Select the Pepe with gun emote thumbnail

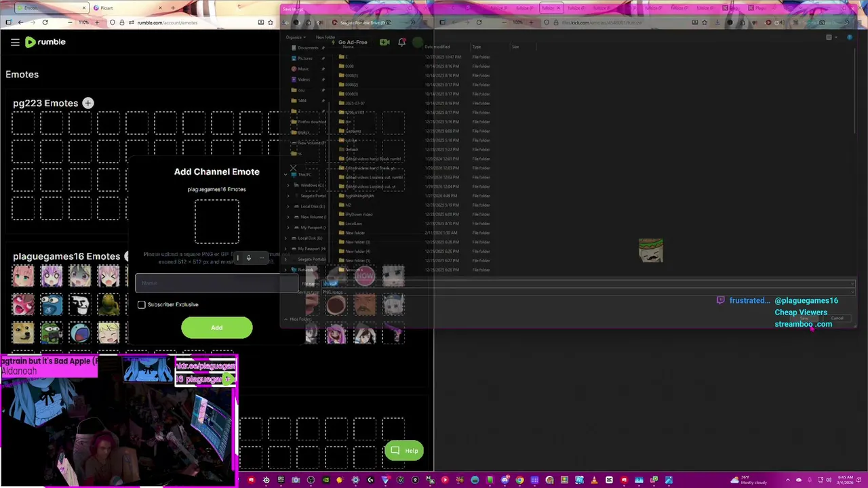(x=52, y=333)
